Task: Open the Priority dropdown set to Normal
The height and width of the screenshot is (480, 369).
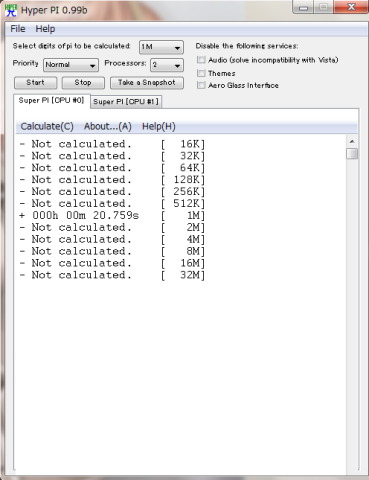Action: coord(71,65)
